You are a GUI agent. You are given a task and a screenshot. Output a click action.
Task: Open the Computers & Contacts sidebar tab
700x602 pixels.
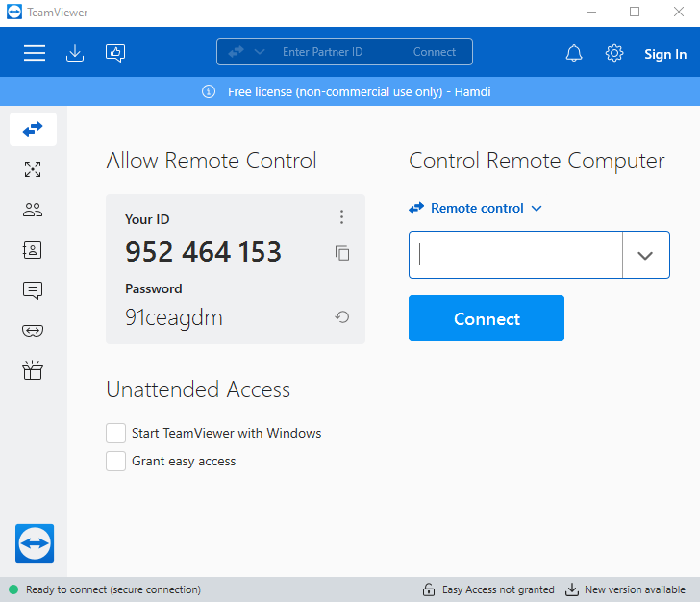click(x=33, y=250)
